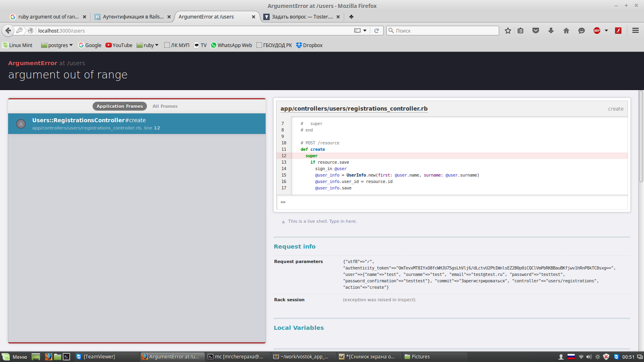Click the page vertical scrollbar
Screen dimensions: 644x362
tap(641, 137)
